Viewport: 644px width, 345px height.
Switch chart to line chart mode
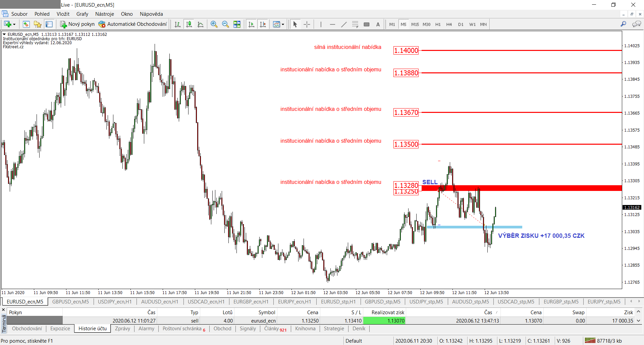point(201,24)
